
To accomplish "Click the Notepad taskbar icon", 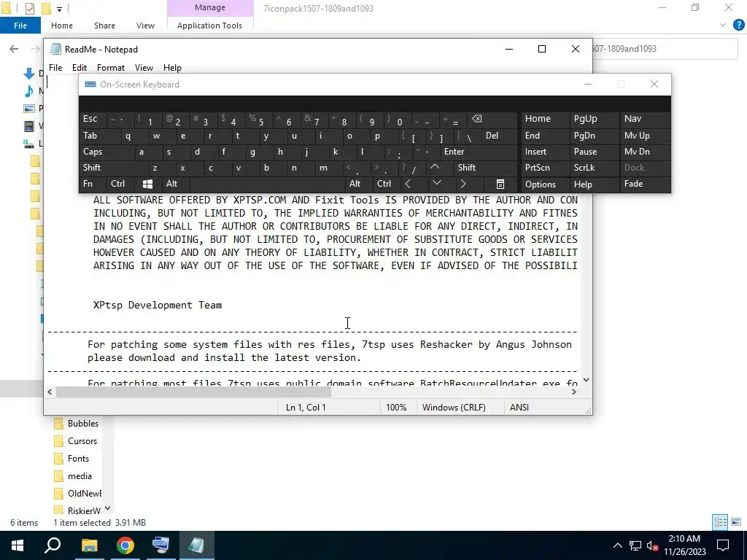I will tap(196, 545).
